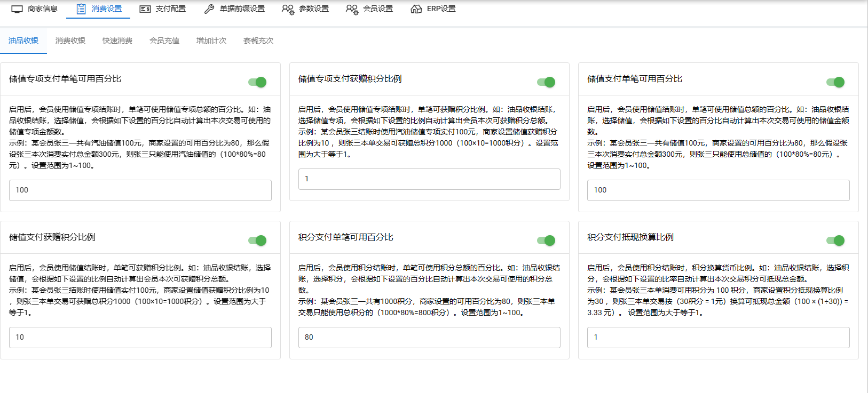Select the 消费设置 top menu
The width and height of the screenshot is (868, 393).
pos(98,9)
